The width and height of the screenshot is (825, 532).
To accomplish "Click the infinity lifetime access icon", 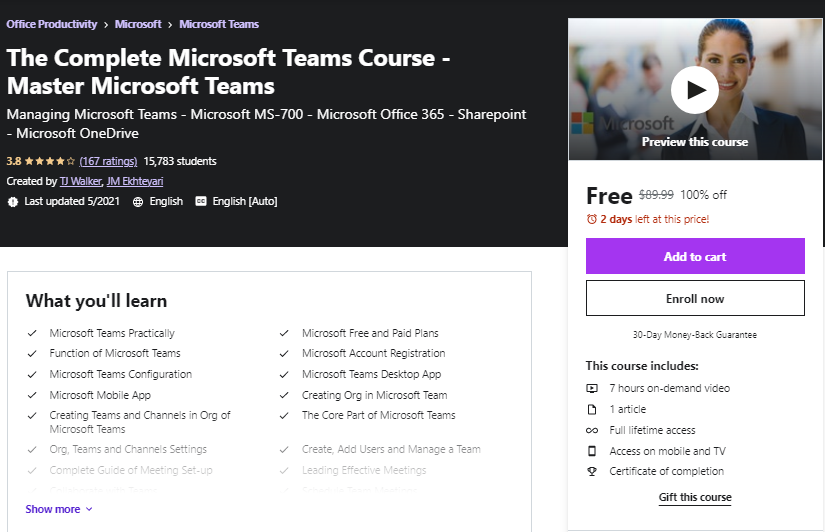I will 592,430.
